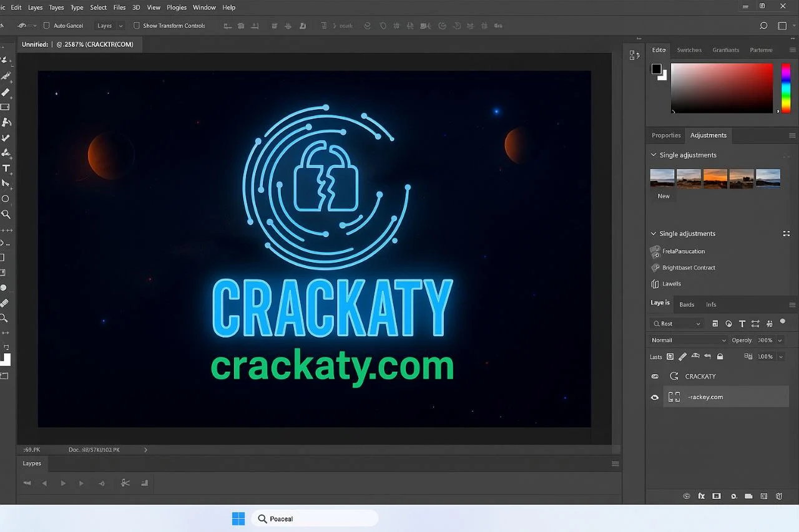Screen dimensions: 799x532
Task: Click the New preset label
Action: tap(664, 196)
